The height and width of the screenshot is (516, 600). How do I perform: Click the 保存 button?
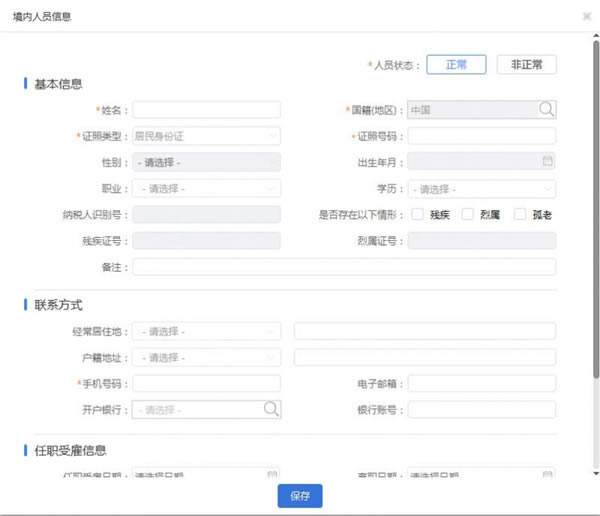[300, 495]
